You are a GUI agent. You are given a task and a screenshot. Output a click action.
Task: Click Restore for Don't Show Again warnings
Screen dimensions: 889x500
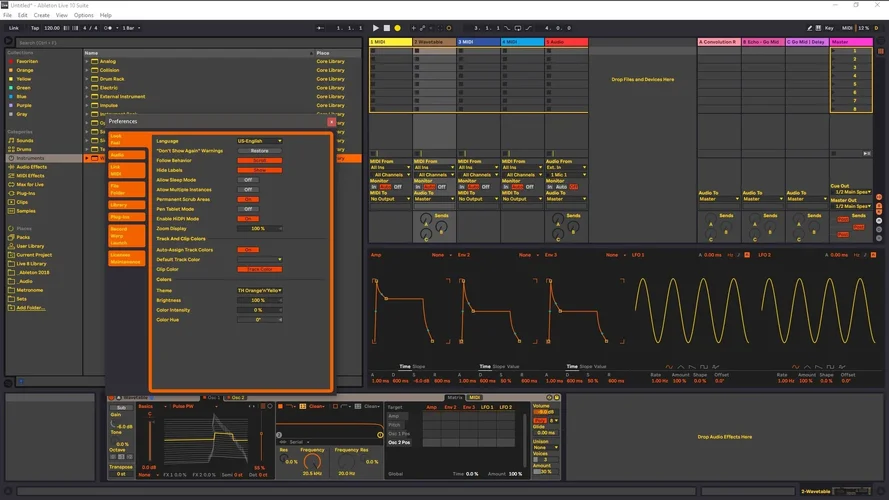[x=259, y=151]
